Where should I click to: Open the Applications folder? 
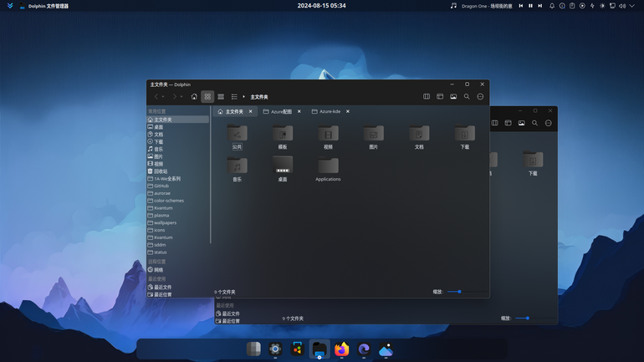(328, 169)
